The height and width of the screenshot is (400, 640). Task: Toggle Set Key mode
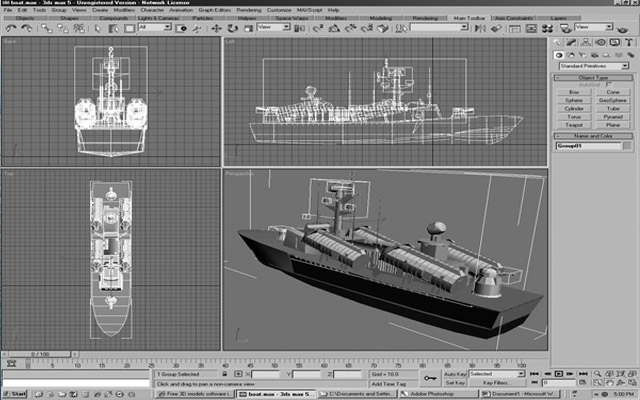coord(455,382)
